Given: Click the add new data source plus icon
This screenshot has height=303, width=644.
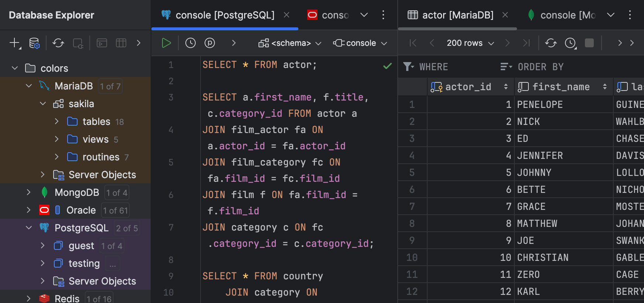Looking at the screenshot, I should (14, 43).
